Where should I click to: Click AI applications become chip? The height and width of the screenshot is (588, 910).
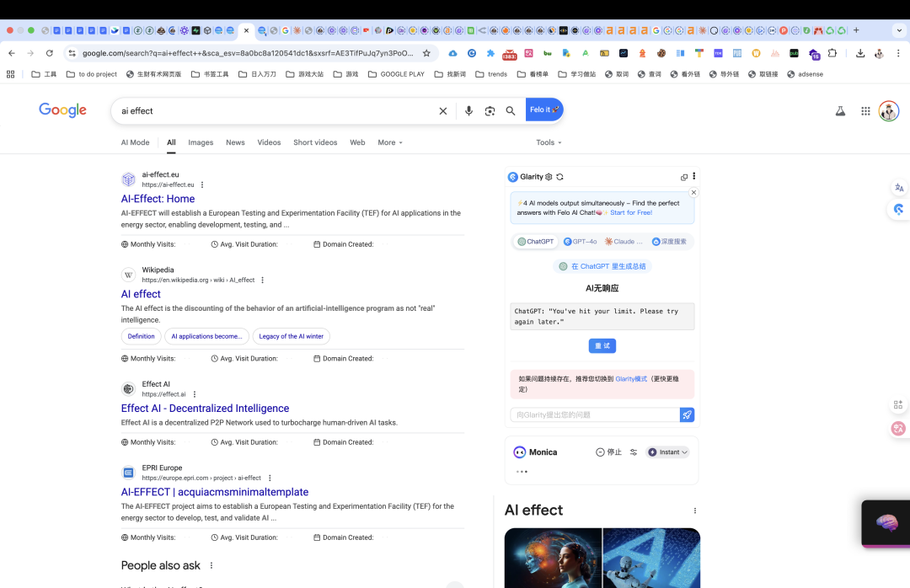tap(207, 336)
